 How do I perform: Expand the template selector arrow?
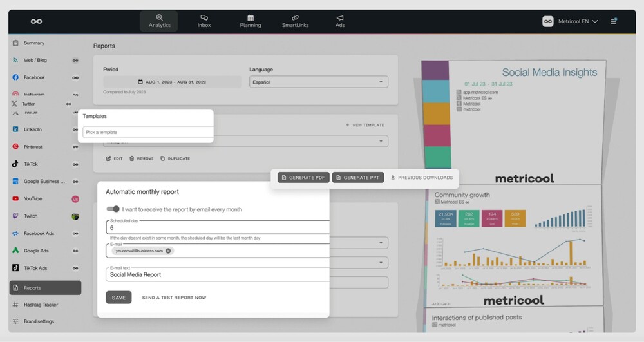tap(381, 141)
